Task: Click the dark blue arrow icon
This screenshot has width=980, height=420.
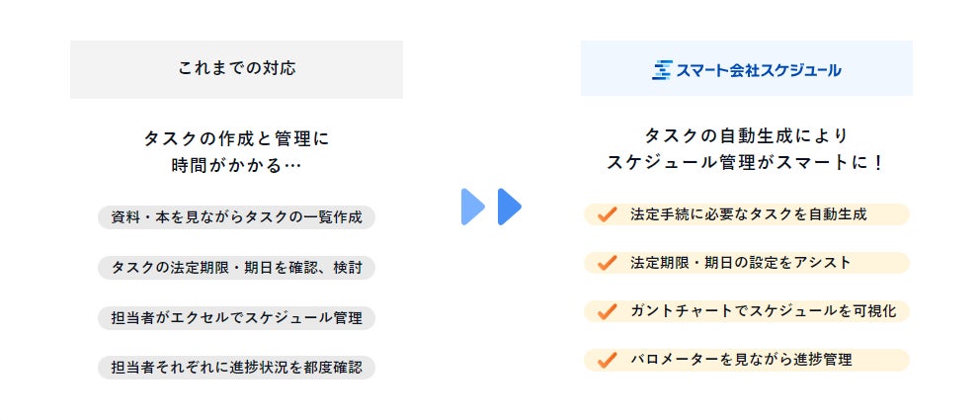Action: 509,207
